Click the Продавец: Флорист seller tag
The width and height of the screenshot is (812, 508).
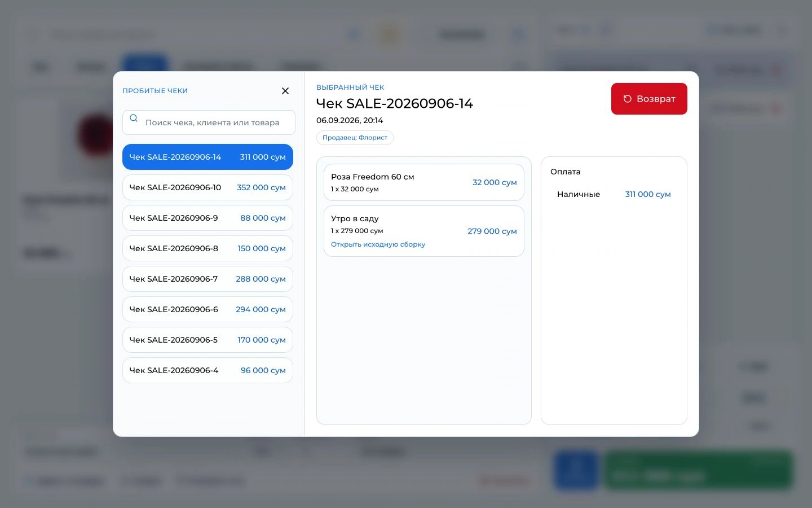coord(355,138)
